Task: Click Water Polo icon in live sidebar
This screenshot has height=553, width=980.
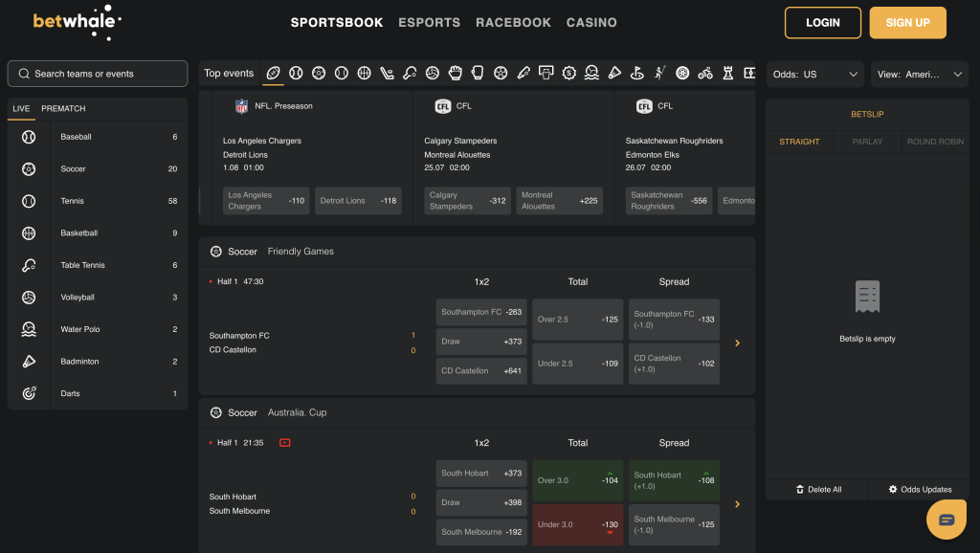Action: (29, 329)
